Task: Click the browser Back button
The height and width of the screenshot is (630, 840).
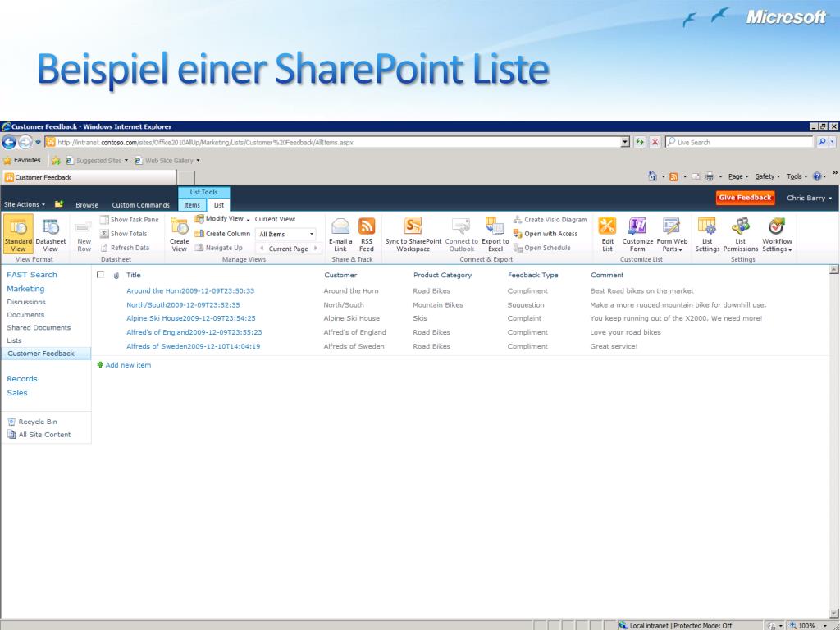Action: click(9, 142)
